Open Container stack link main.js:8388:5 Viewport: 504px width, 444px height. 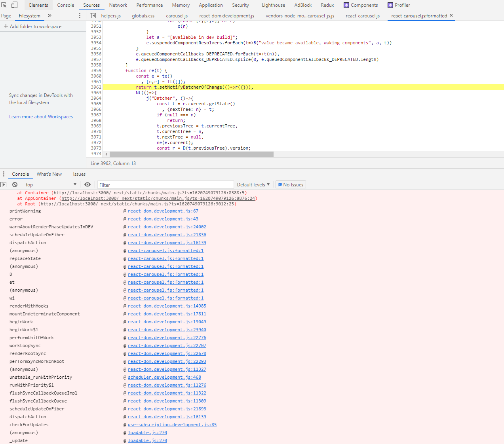(149, 193)
